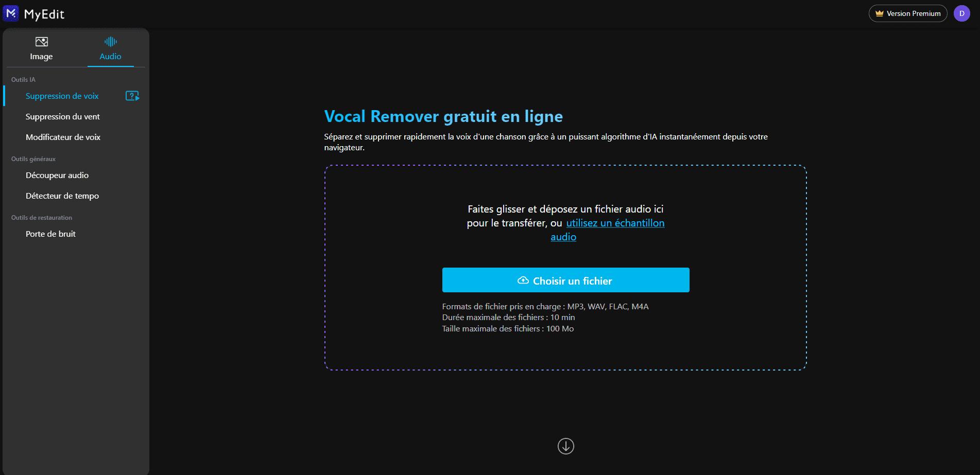The height and width of the screenshot is (475, 980).
Task: Open the profile avatar D
Action: point(961,13)
